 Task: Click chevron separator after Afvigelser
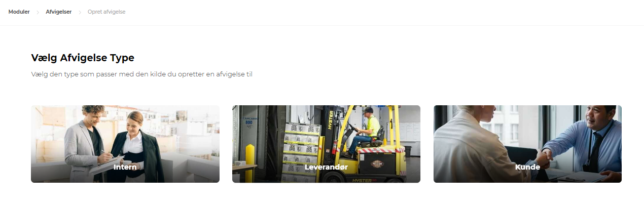(80, 12)
